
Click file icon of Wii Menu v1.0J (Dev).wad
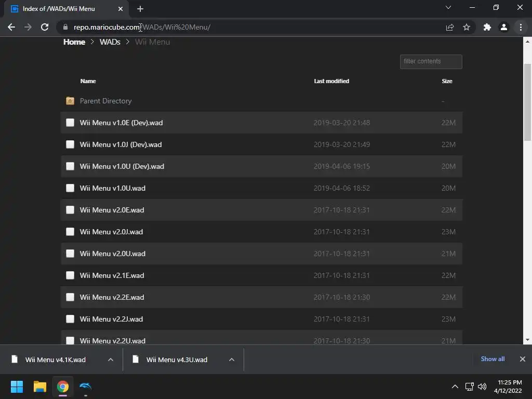(70, 144)
